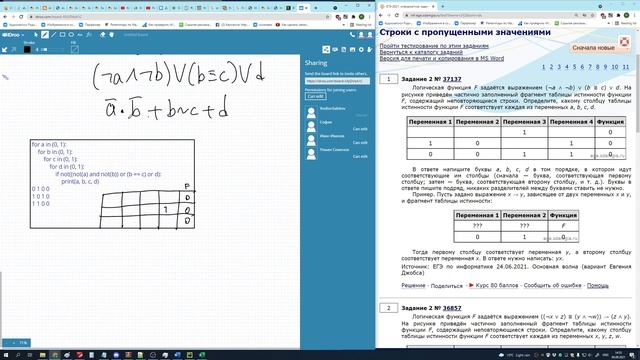
Task: Select the ellipse shape tool
Action: click(x=71, y=35)
